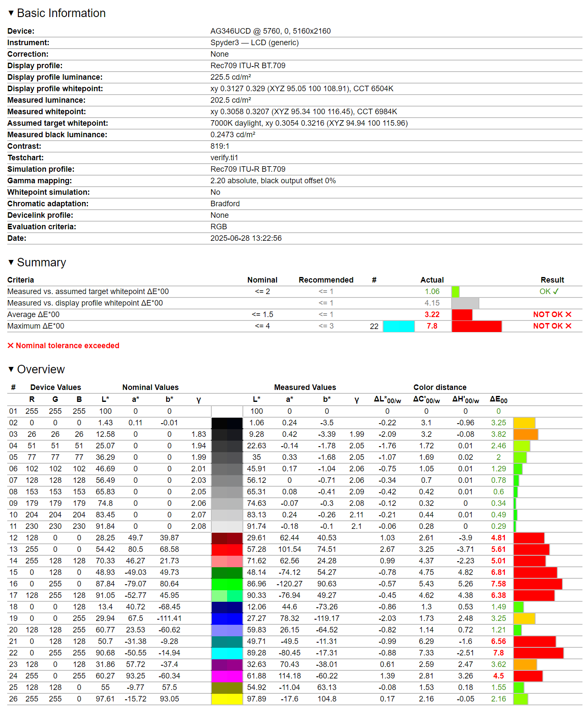The width and height of the screenshot is (588, 710).
Task: Click the X icon in Maximum ΔE*00 row
Action: [x=568, y=326]
